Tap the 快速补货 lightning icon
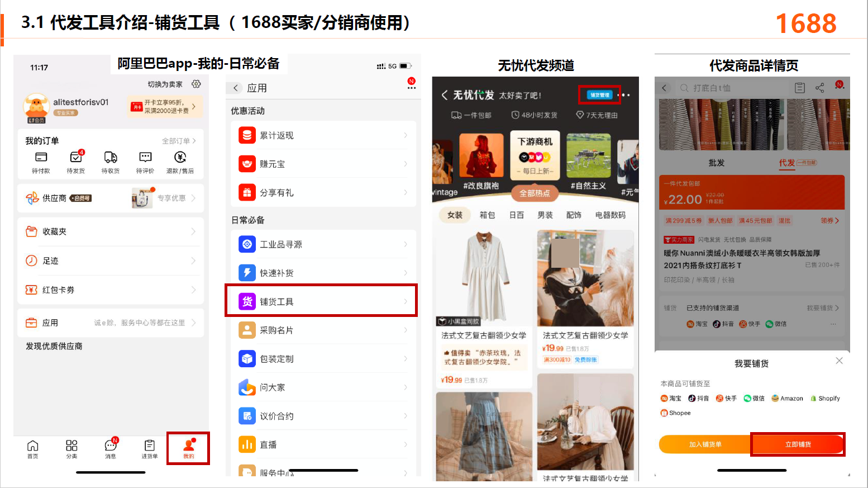Screen dimensions: 868x488 247,273
